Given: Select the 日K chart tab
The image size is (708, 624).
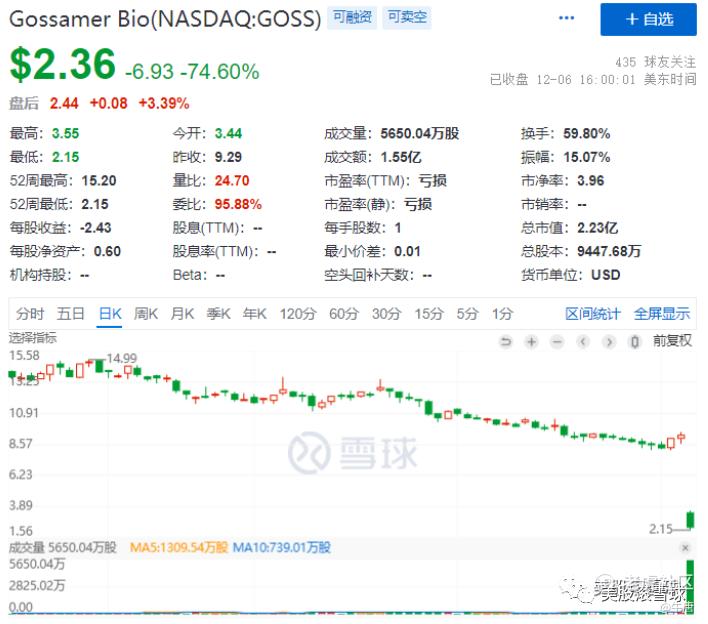Looking at the screenshot, I should tap(110, 313).
